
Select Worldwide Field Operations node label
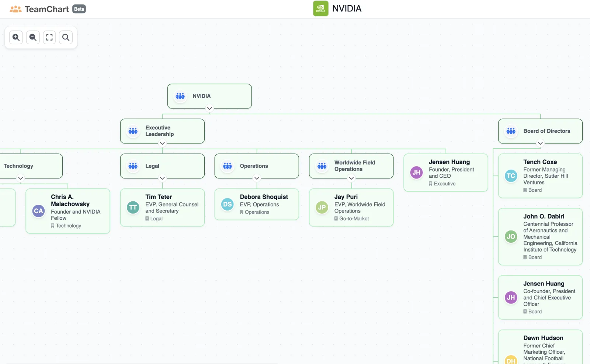(x=355, y=166)
